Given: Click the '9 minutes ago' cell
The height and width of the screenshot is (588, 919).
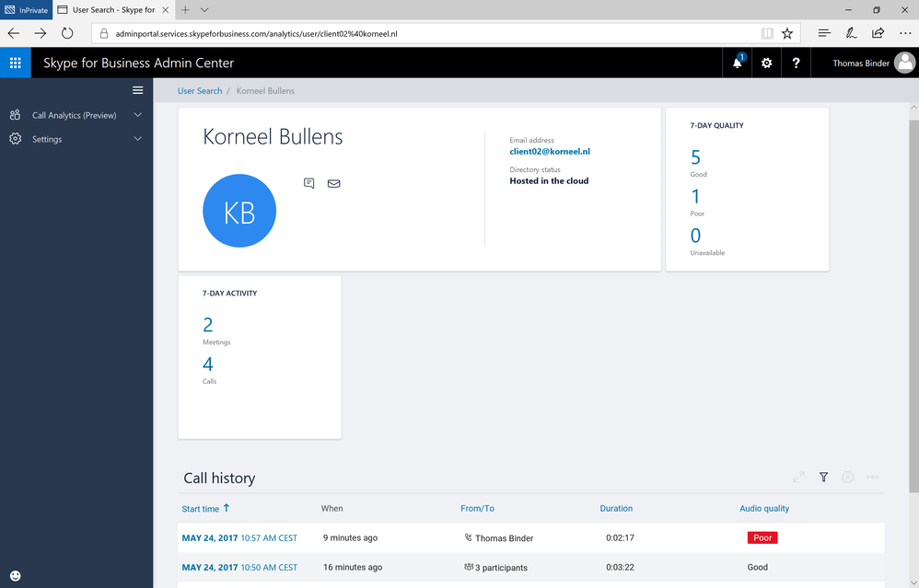Looking at the screenshot, I should (x=350, y=537).
